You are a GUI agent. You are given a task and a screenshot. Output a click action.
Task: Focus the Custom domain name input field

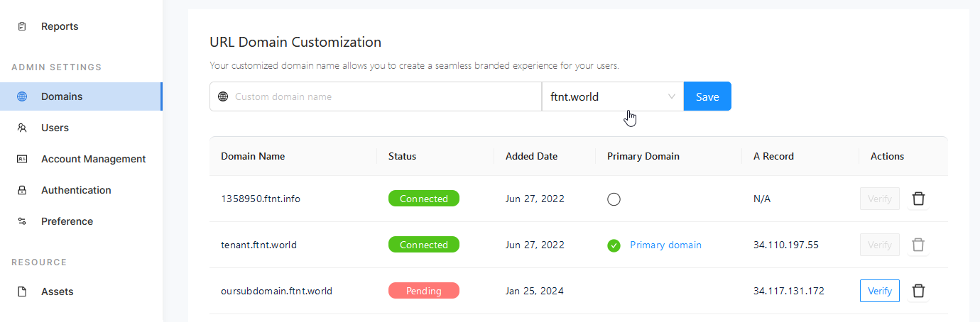pos(383,96)
